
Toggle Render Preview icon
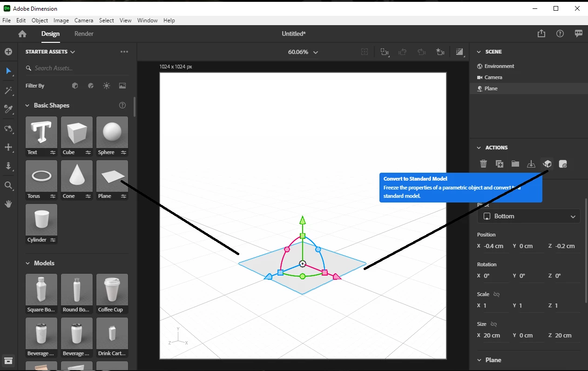coord(460,52)
